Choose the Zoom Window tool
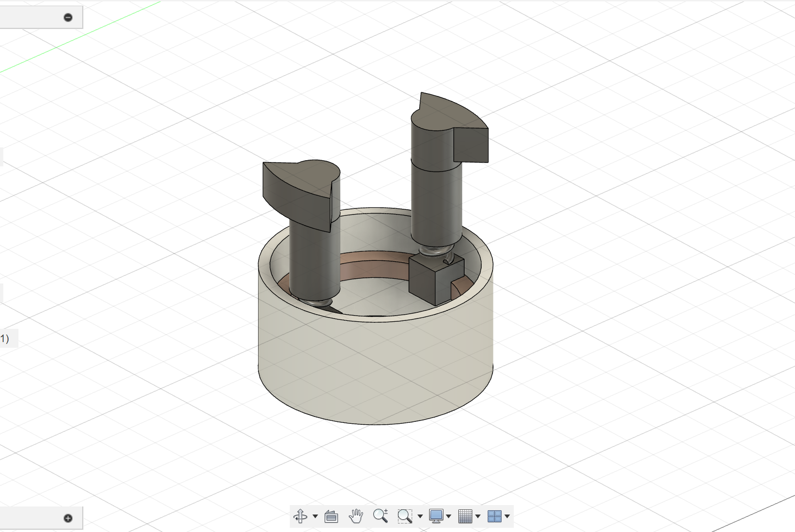This screenshot has height=532, width=795. (405, 516)
